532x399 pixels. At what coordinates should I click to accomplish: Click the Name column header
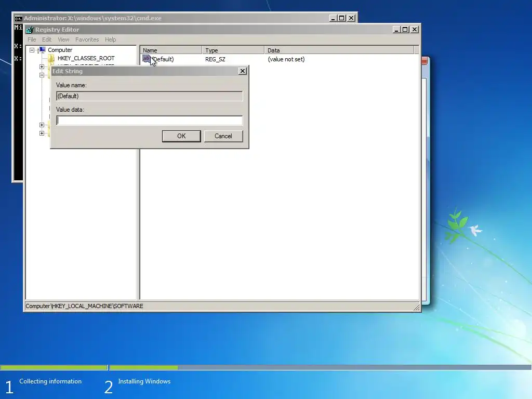pyautogui.click(x=171, y=50)
